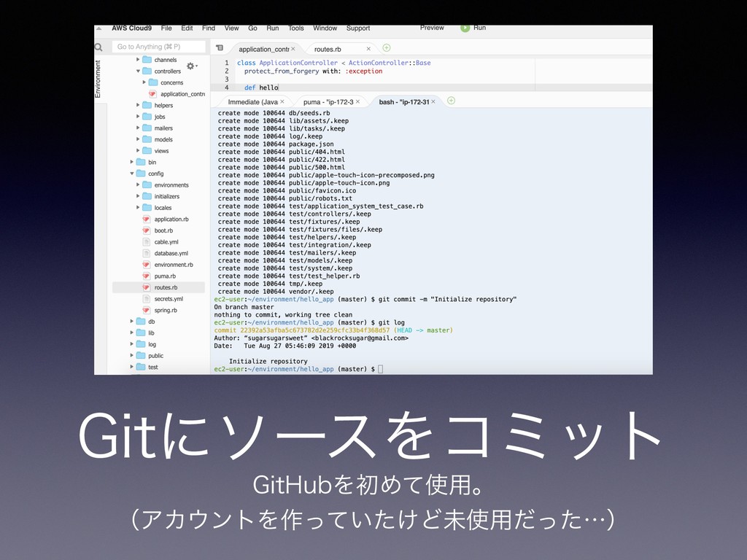This screenshot has height=560, width=747.
Task: Expand the environments folder arrow
Action: tap(138, 185)
